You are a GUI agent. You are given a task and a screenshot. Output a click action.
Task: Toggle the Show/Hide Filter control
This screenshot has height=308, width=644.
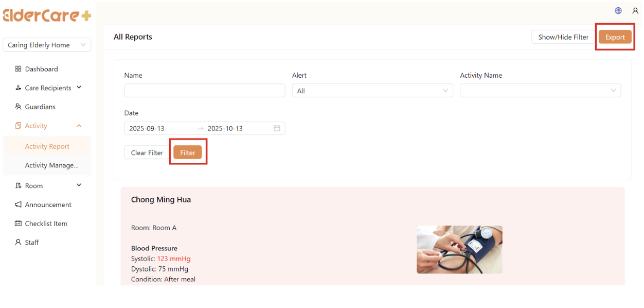pos(562,37)
